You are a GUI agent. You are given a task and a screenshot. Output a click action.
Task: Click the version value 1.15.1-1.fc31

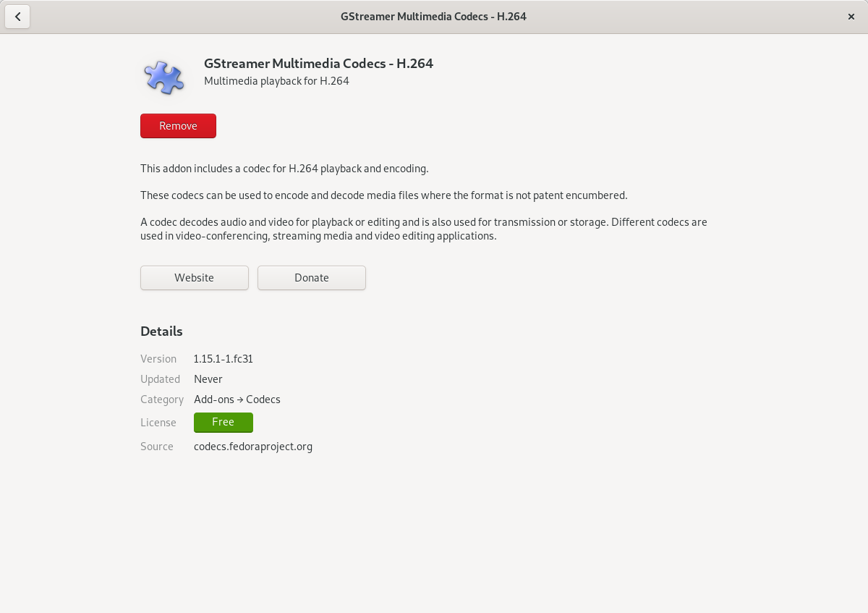click(224, 359)
